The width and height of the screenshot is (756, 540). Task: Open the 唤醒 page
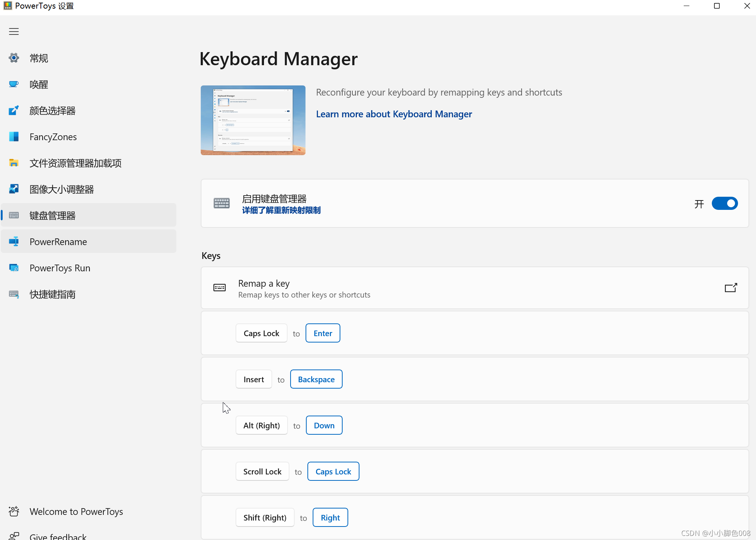[x=89, y=84]
